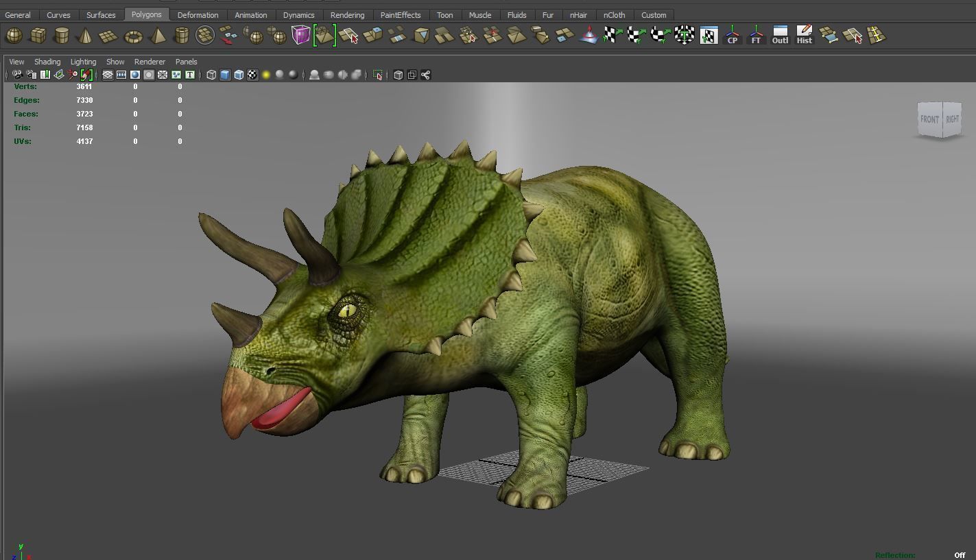
Task: Create a polygon pipe primitive
Action: 182,35
